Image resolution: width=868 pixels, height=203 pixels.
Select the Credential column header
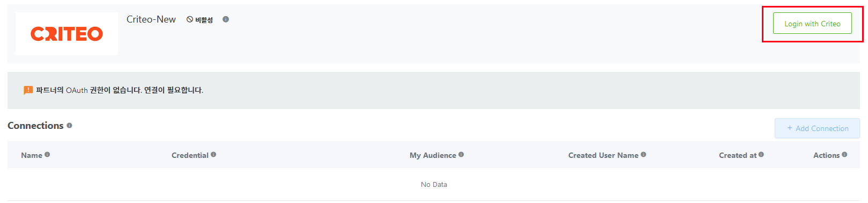(x=190, y=155)
